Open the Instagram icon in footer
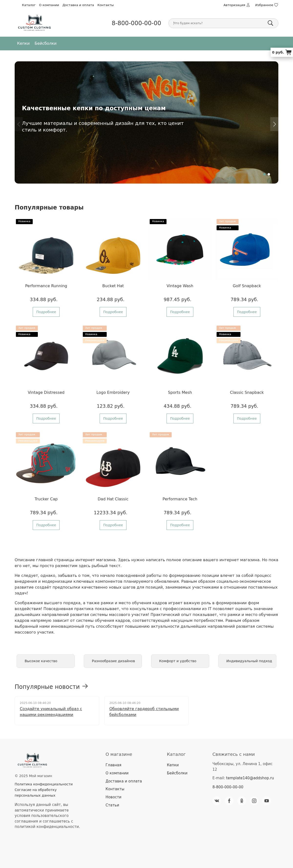 point(254,801)
